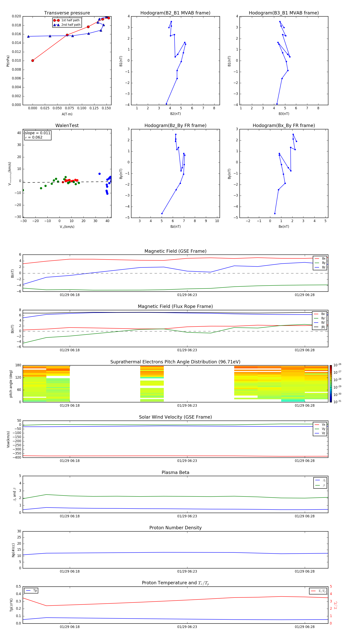Viewport: 351px width, 644px height.
Task: Click the 'B3(nT)' x-axis label
Action: click(284, 114)
